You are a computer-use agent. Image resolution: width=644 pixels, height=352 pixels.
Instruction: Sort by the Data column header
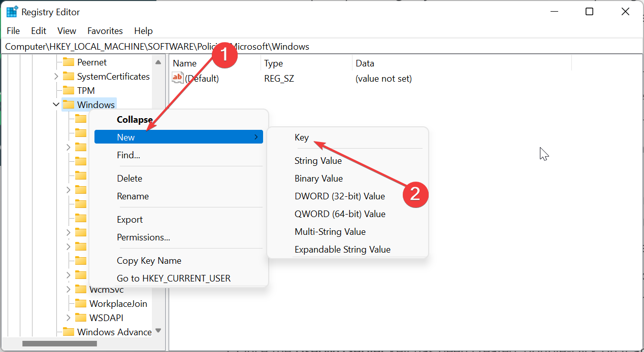tap(462, 63)
